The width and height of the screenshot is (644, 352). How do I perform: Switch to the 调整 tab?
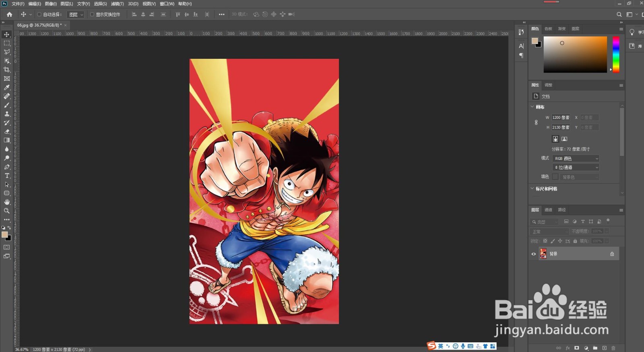click(x=548, y=85)
